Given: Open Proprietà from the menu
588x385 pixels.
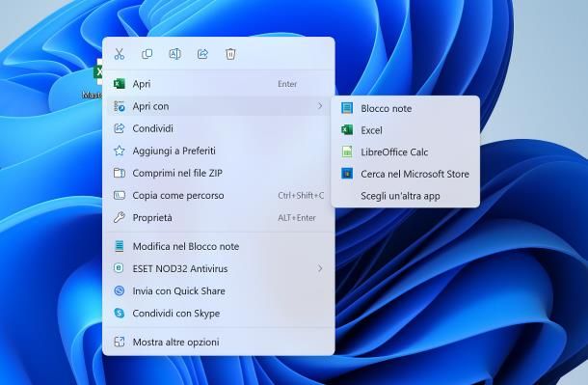Looking at the screenshot, I should [x=218, y=218].
